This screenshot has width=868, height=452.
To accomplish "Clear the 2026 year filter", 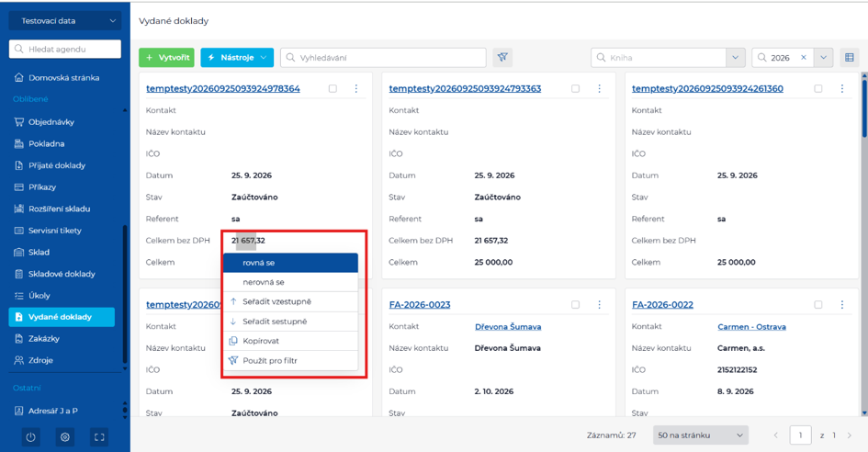I will point(803,57).
